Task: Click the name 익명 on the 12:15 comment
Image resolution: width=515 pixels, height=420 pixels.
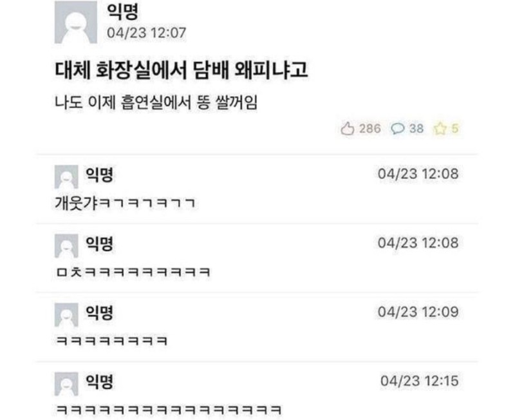Action: click(x=99, y=381)
